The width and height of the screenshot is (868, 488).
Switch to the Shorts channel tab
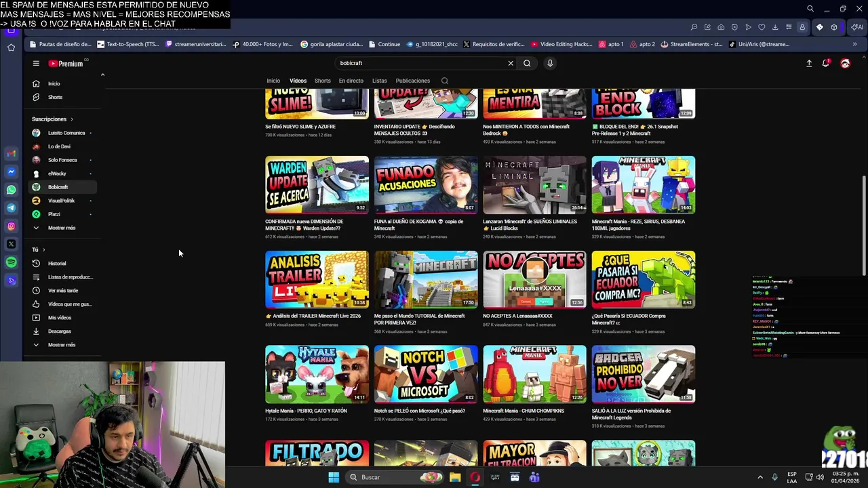[x=323, y=81]
